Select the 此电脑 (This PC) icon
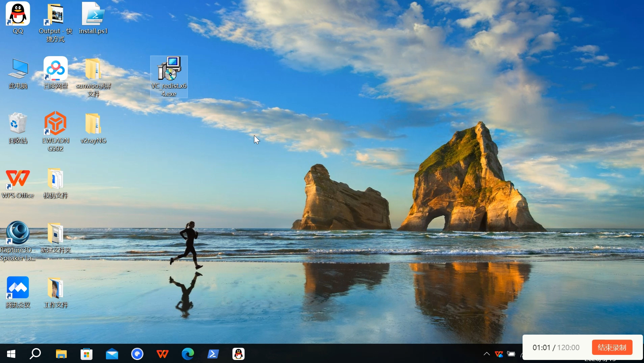Image resolution: width=644 pixels, height=363 pixels. pyautogui.click(x=18, y=73)
